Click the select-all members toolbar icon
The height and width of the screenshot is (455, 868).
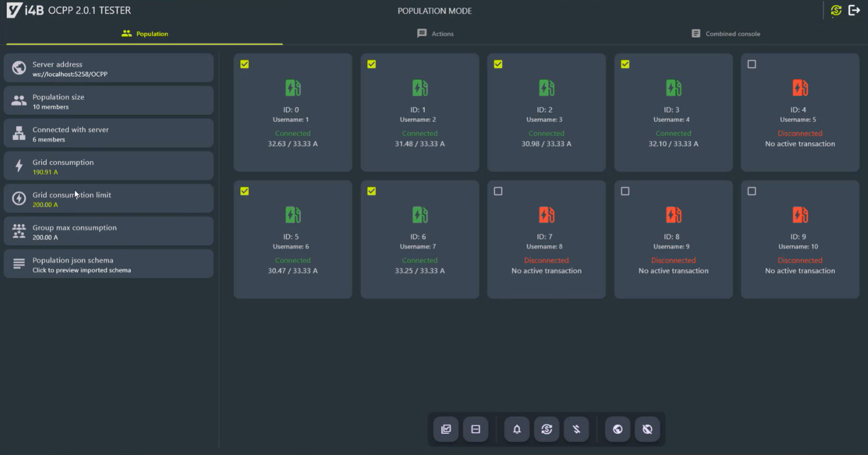[x=446, y=429]
